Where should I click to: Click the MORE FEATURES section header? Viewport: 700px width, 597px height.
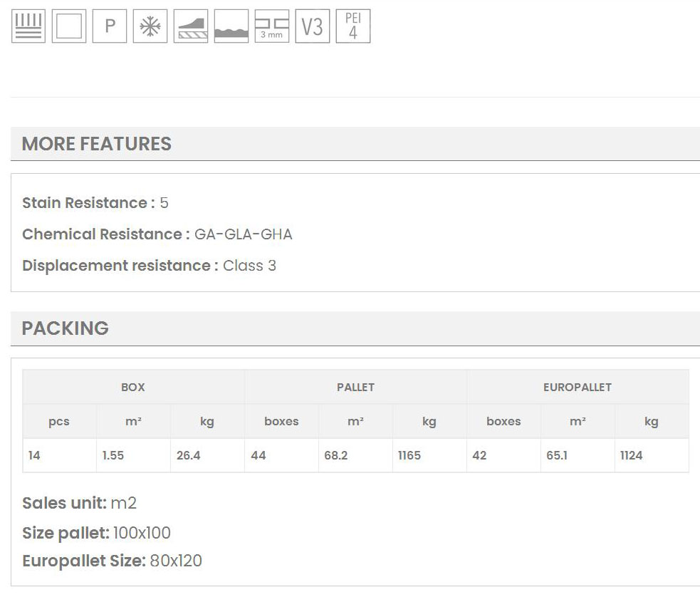(x=97, y=144)
